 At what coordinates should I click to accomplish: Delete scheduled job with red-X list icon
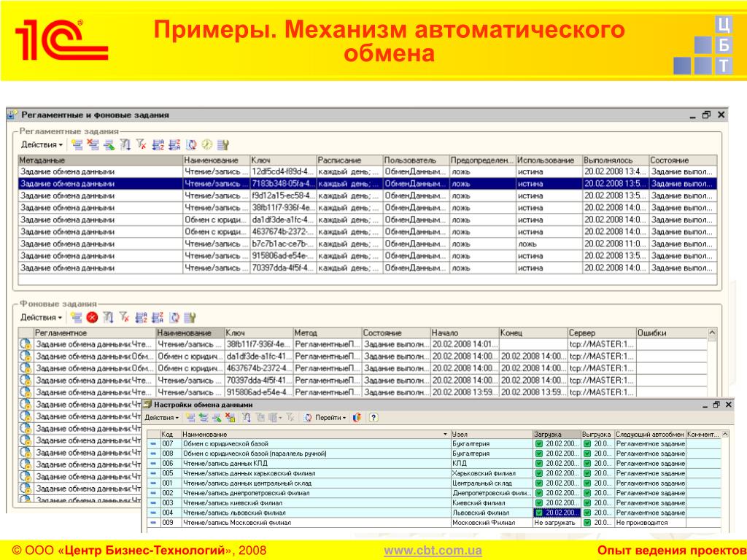click(93, 145)
